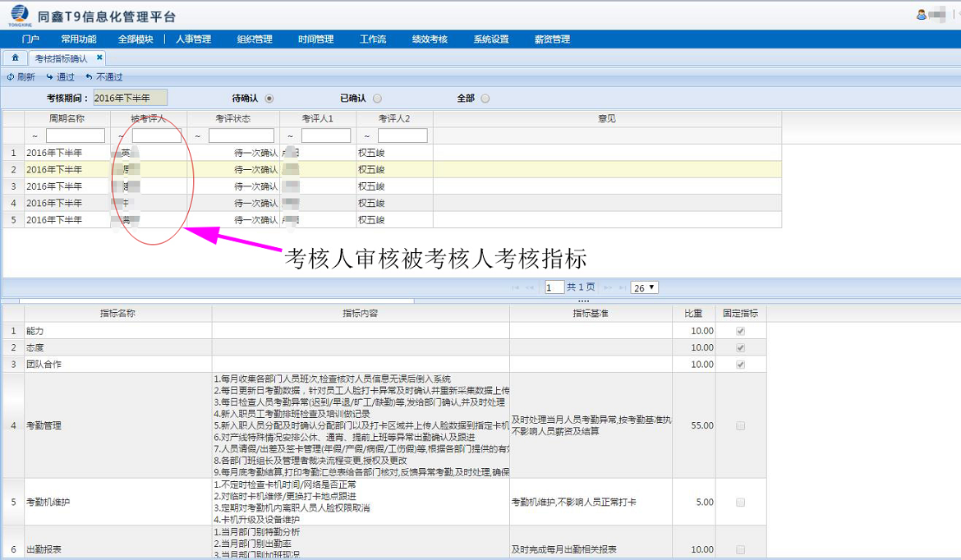Close the 考核指标确认 tab
The height and width of the screenshot is (560, 961).
pyautogui.click(x=99, y=57)
